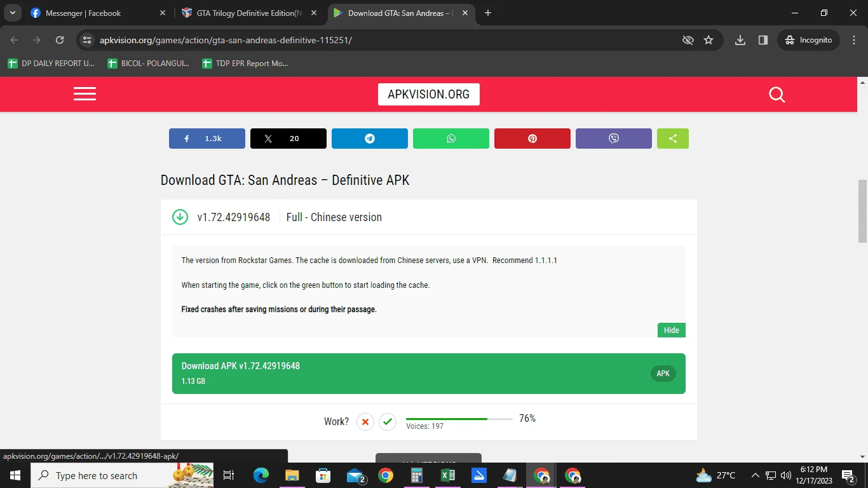Open the green generic share button
The height and width of the screenshot is (488, 868).
673,139
